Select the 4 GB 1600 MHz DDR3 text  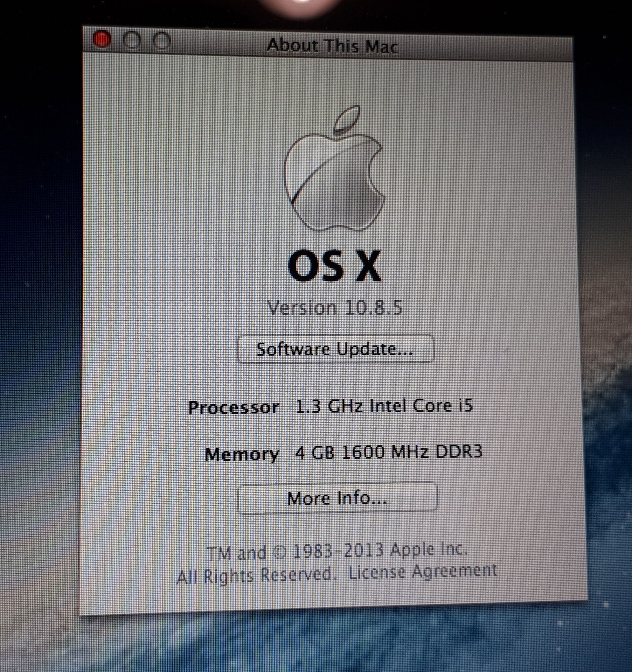389,452
